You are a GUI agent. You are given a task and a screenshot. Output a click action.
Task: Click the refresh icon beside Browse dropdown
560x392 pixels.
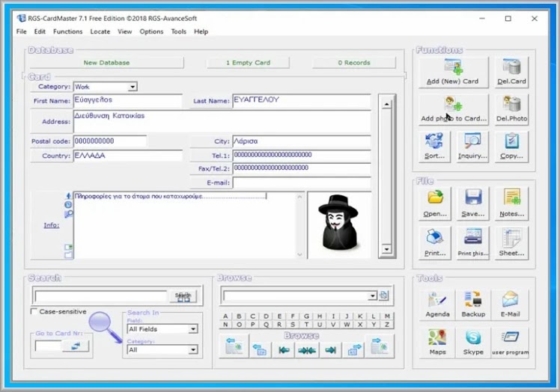click(x=384, y=295)
